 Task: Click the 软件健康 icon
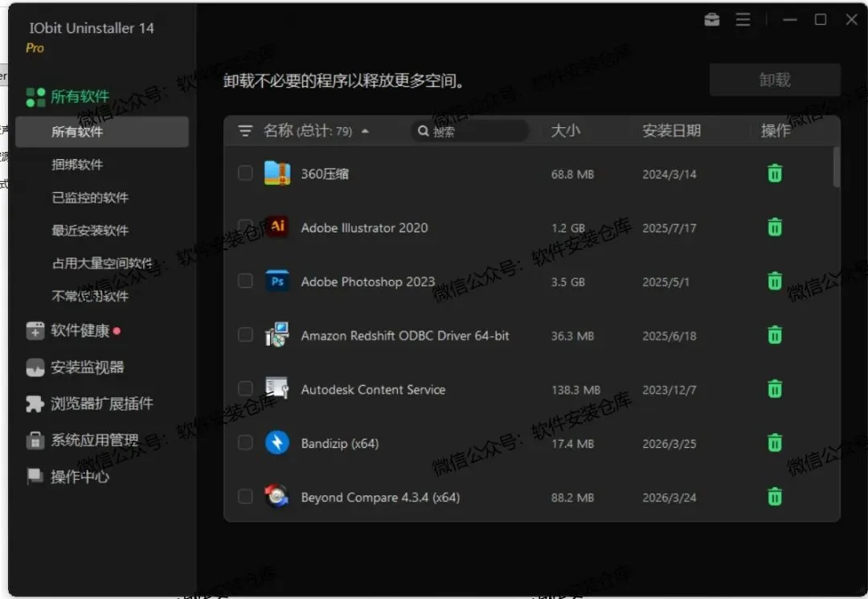click(x=35, y=331)
